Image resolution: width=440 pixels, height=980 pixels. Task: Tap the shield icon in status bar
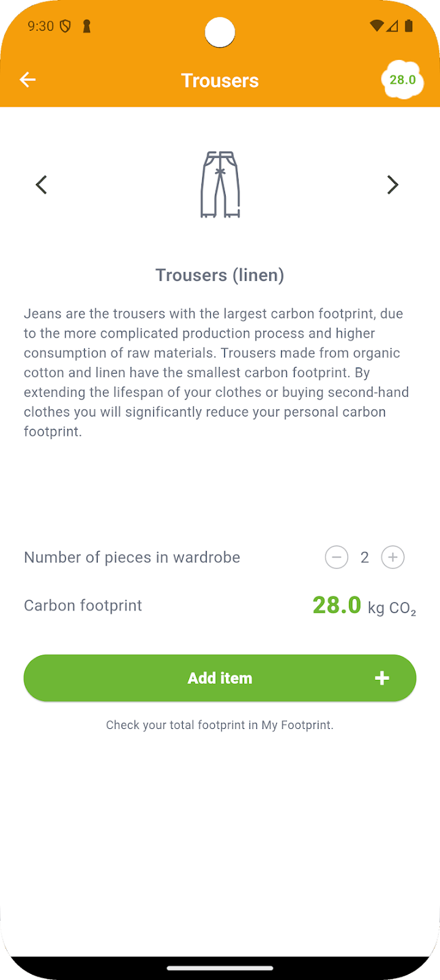65,27
